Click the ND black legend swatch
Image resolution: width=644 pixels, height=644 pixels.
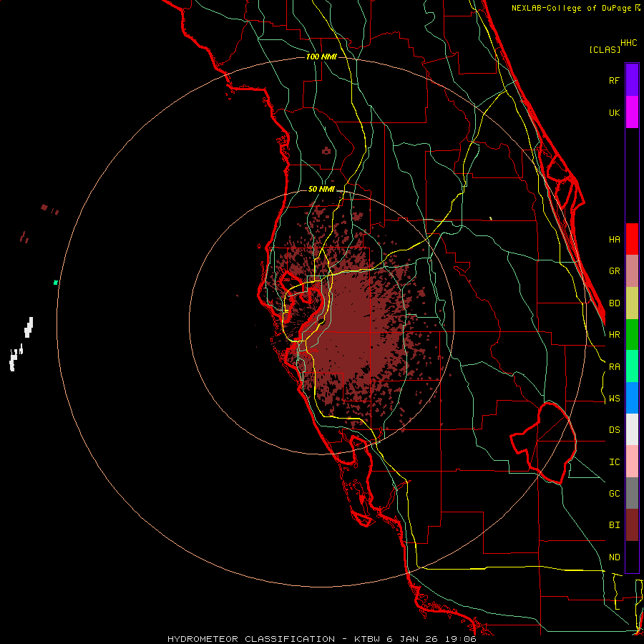(x=632, y=557)
